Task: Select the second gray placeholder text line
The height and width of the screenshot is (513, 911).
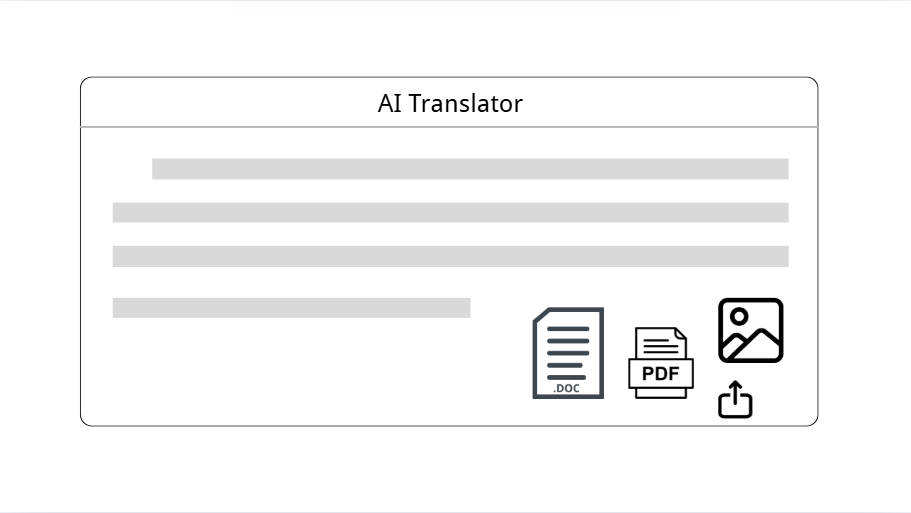Action: 450,213
